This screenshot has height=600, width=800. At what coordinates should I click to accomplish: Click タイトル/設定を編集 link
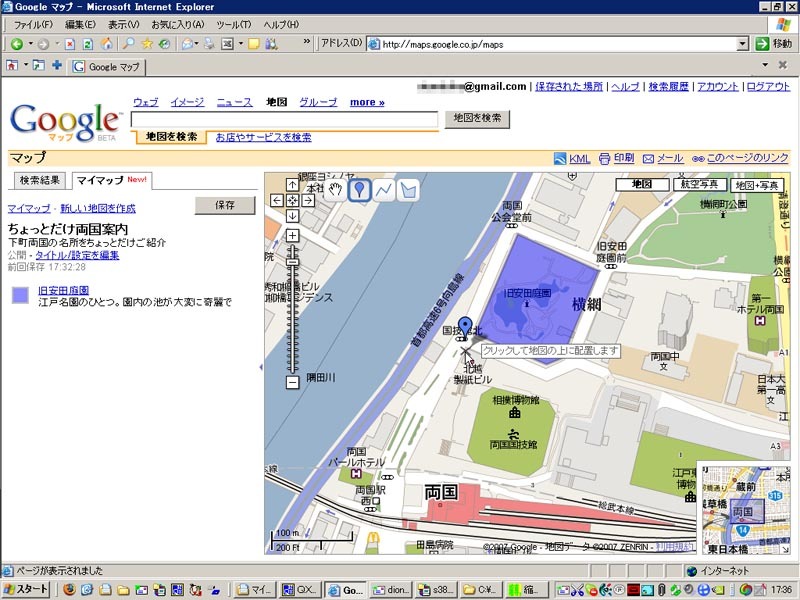[x=77, y=255]
